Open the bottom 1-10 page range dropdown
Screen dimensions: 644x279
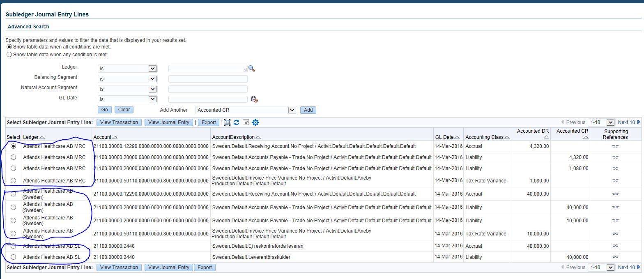tap(601, 267)
